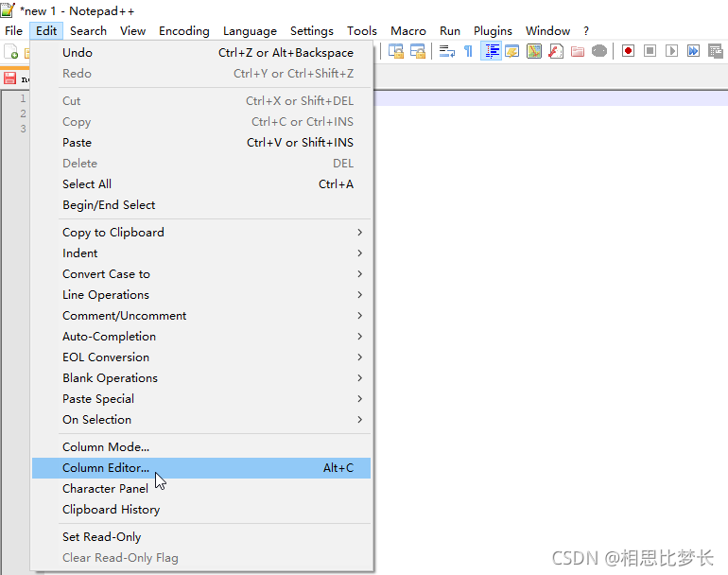Click the Playback macro icon

(672, 51)
